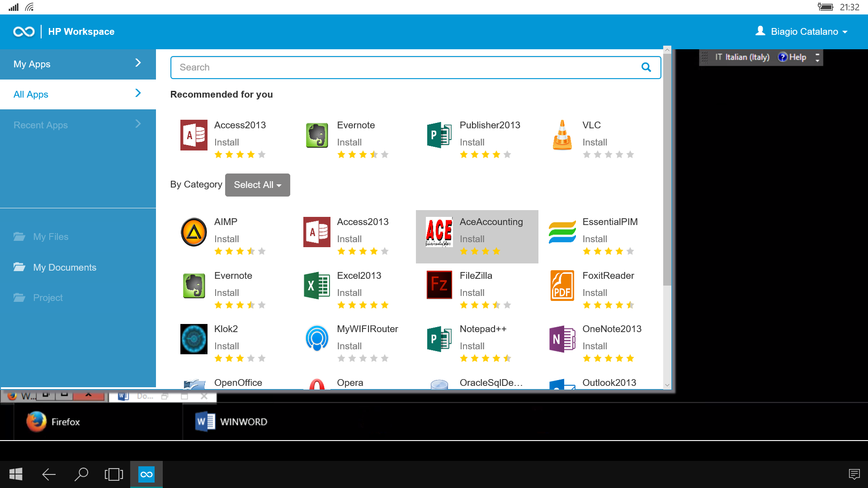This screenshot has width=868, height=488.
Task: Click Install under AceAccounting
Action: [472, 239]
